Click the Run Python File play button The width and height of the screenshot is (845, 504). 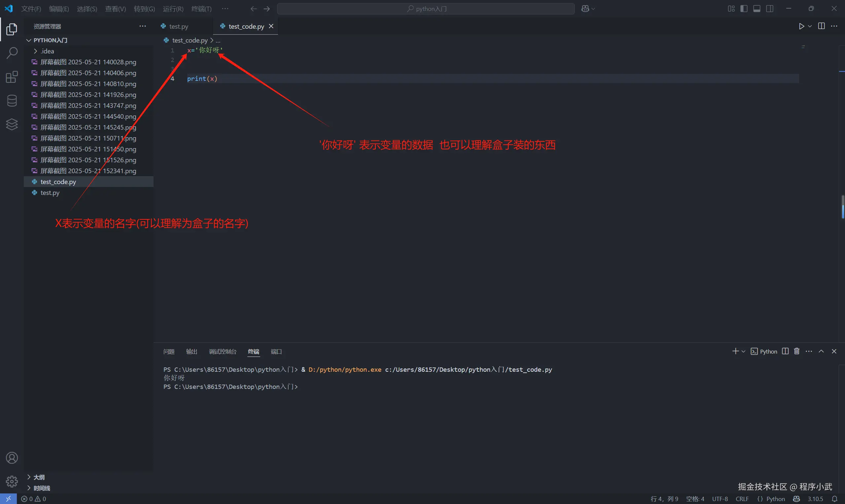point(801,26)
